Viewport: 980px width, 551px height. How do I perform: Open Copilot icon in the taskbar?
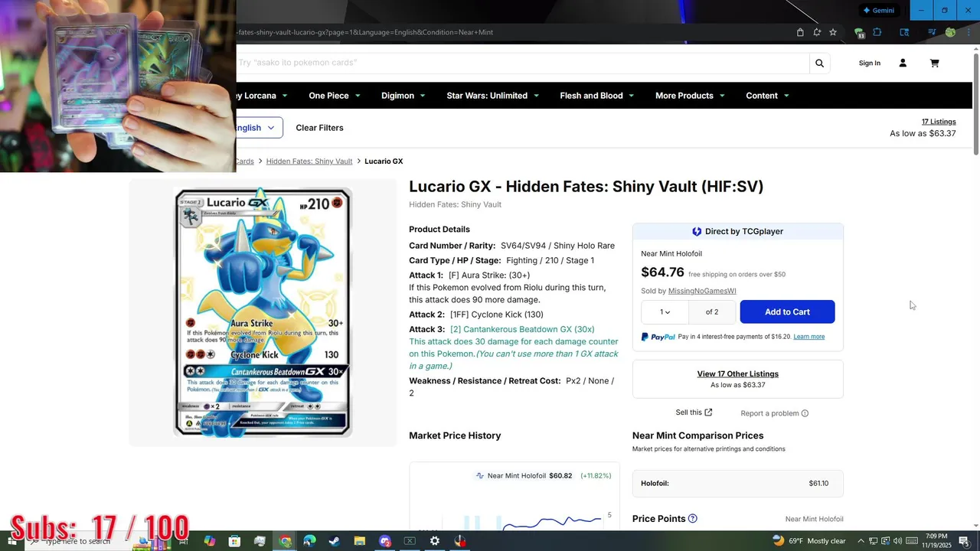coord(210,541)
